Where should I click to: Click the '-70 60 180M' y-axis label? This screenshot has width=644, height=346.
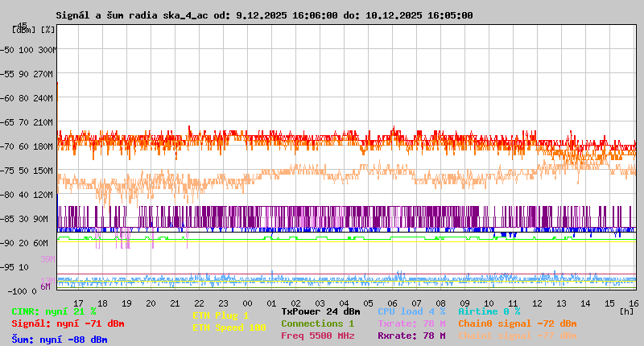(27, 146)
